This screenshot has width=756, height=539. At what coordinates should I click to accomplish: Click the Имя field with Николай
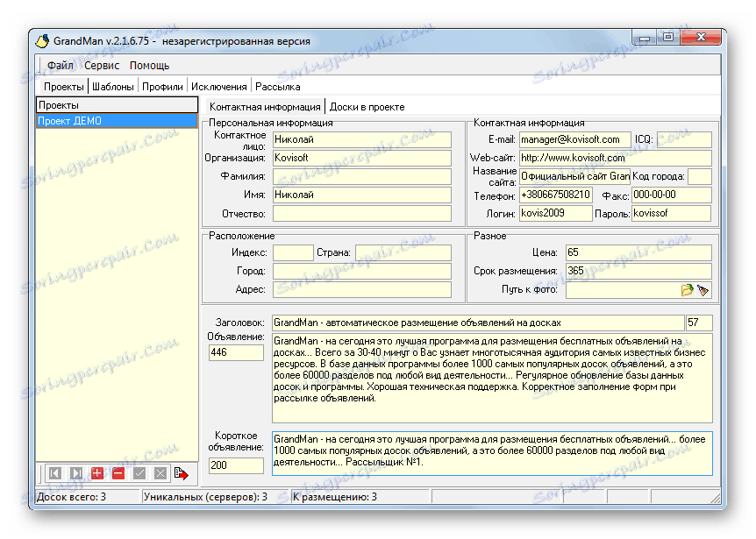click(362, 195)
